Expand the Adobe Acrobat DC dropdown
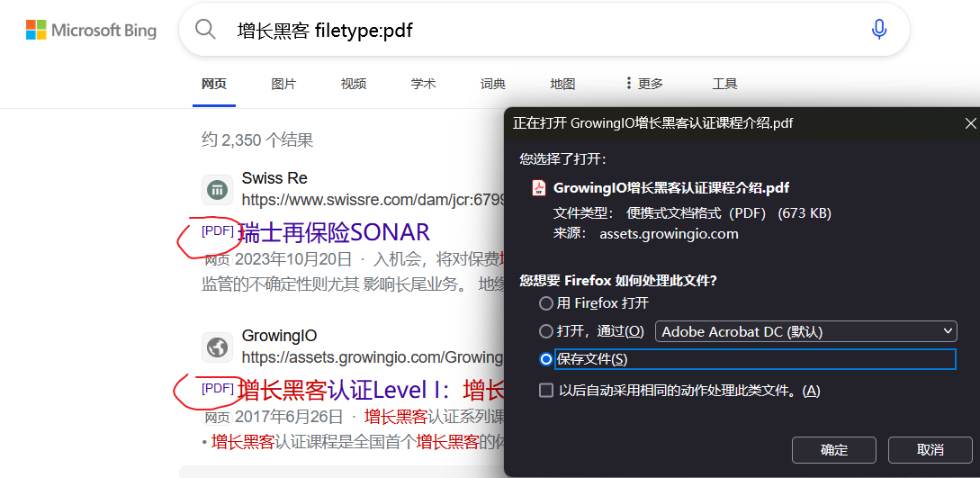980x478 pixels. 805,331
